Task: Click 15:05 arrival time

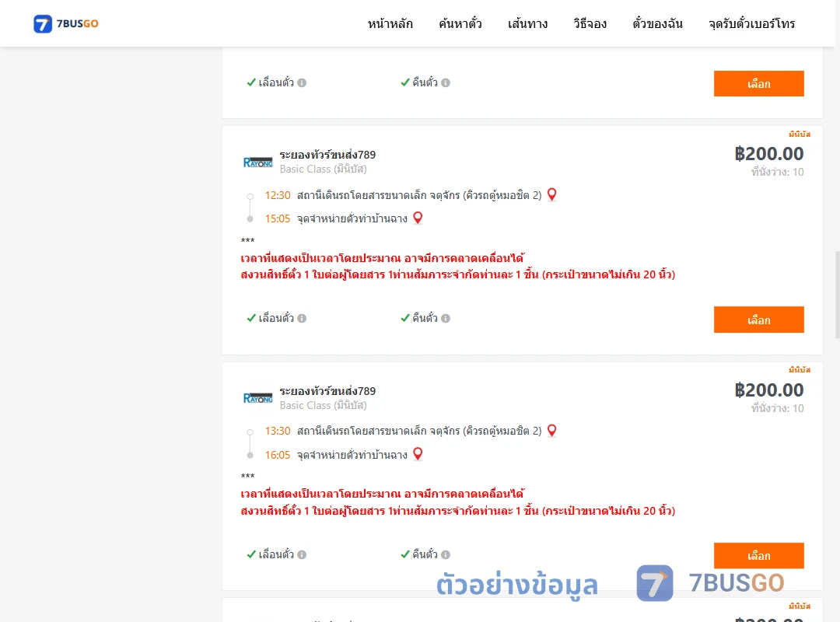Action: click(278, 218)
